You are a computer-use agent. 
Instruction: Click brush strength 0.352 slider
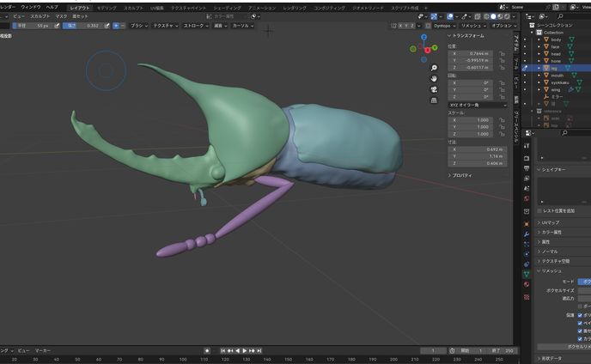pyautogui.click(x=83, y=26)
